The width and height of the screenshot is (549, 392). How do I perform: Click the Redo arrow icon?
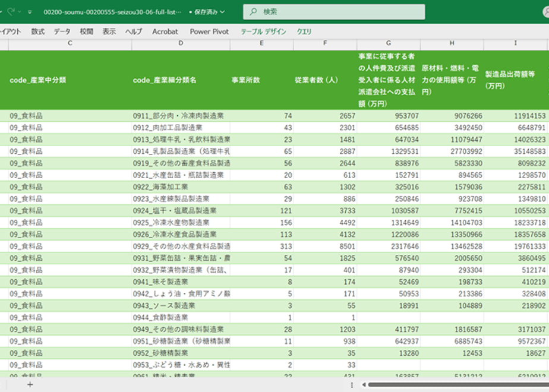click(x=11, y=11)
